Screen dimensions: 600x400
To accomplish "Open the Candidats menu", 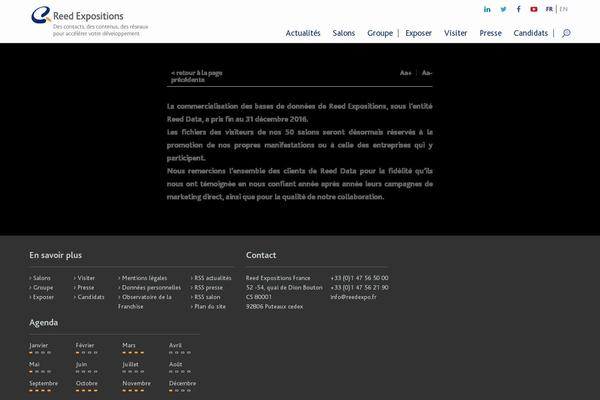I will (x=530, y=33).
